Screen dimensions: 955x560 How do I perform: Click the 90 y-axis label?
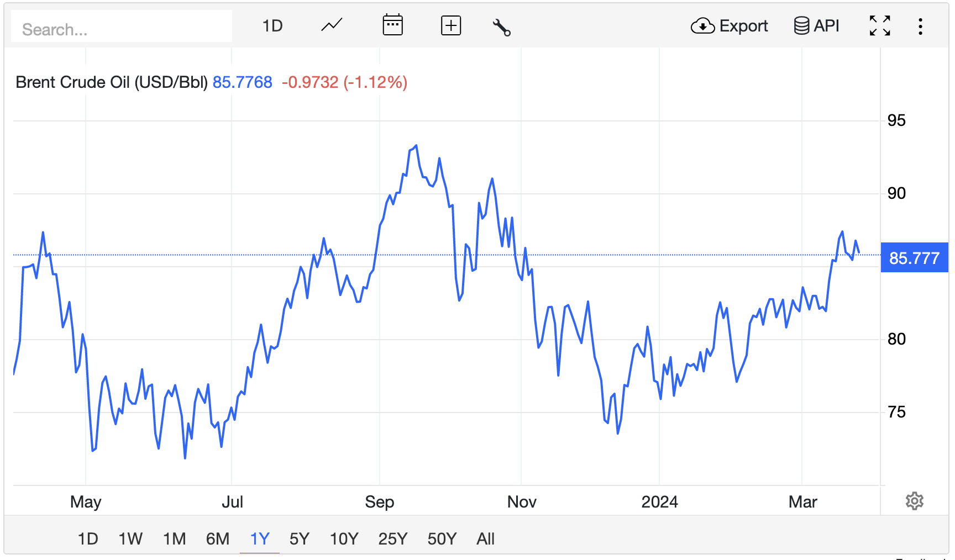coord(896,193)
